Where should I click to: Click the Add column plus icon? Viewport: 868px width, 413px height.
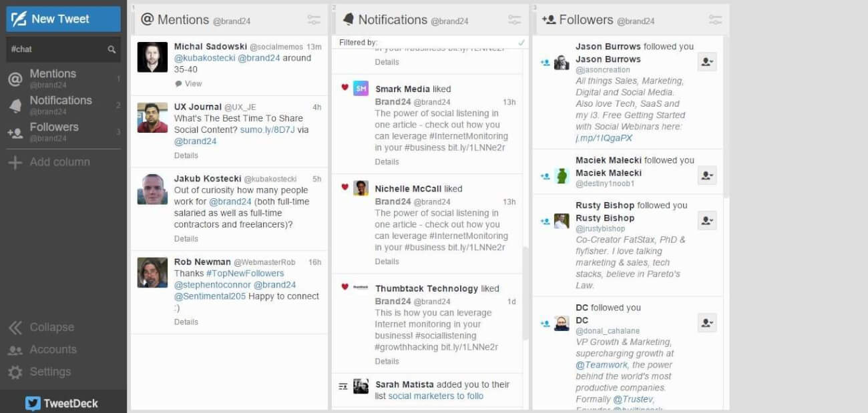[15, 162]
